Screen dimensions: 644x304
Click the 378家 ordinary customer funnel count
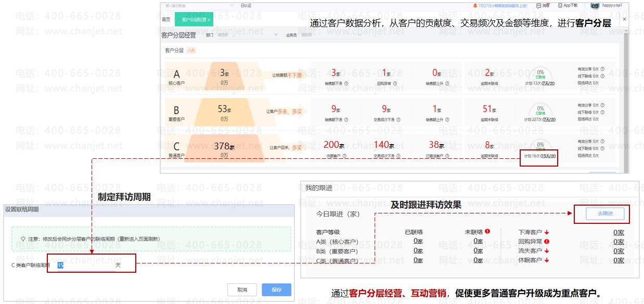(x=225, y=146)
